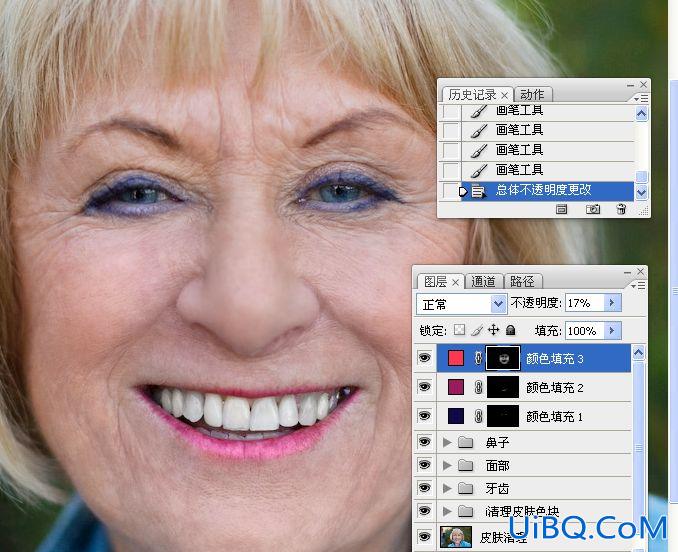Hide the 皮肤清理 layer
This screenshot has width=678, height=552.
[425, 536]
